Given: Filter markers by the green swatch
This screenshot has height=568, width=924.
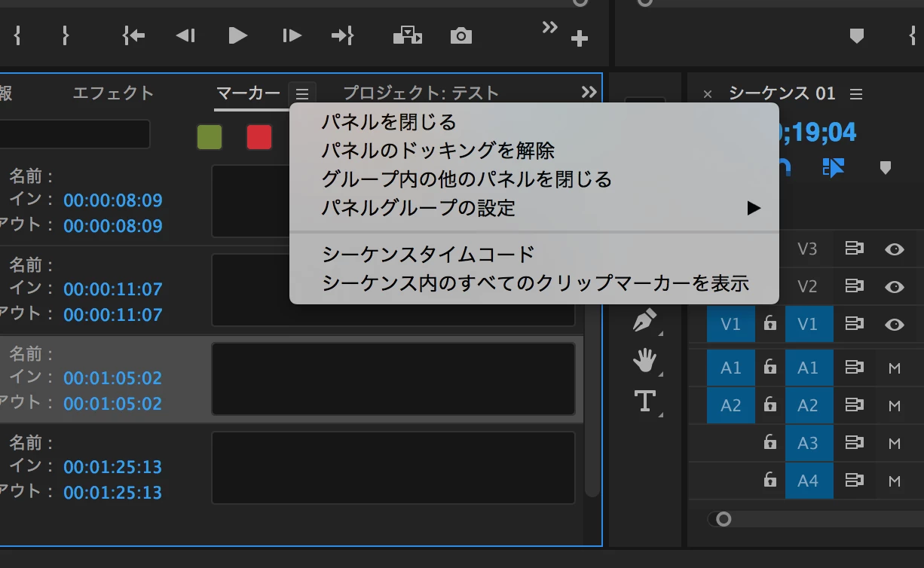Looking at the screenshot, I should (210, 137).
